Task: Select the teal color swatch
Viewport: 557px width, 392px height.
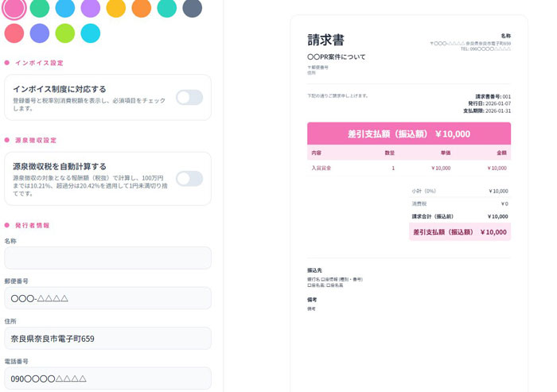Action: (x=167, y=8)
